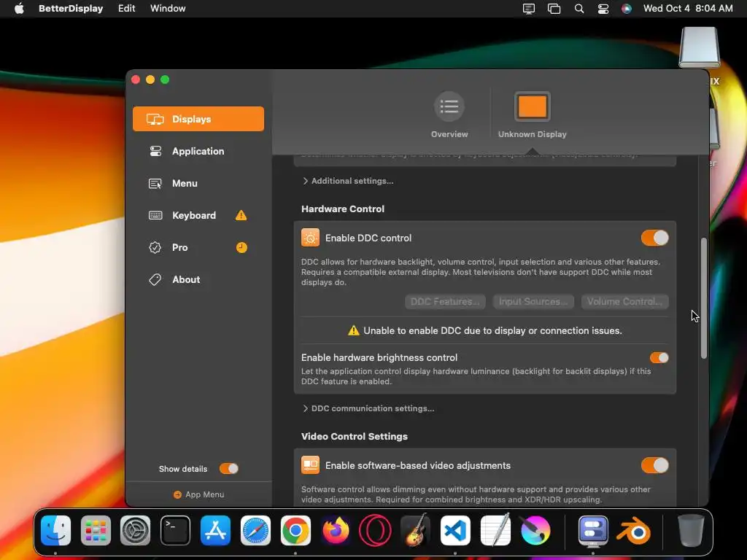Click the Stage Manager menu bar icon

tap(554, 9)
